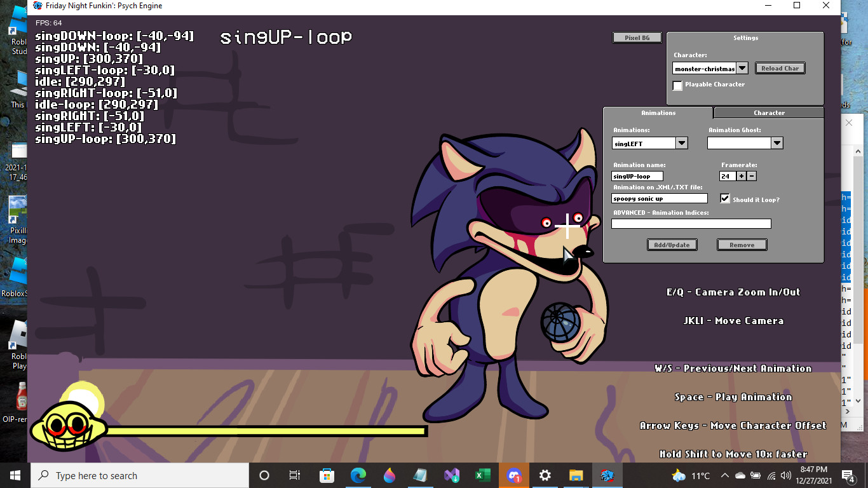Open Visual Studio from the taskbar

click(x=452, y=475)
